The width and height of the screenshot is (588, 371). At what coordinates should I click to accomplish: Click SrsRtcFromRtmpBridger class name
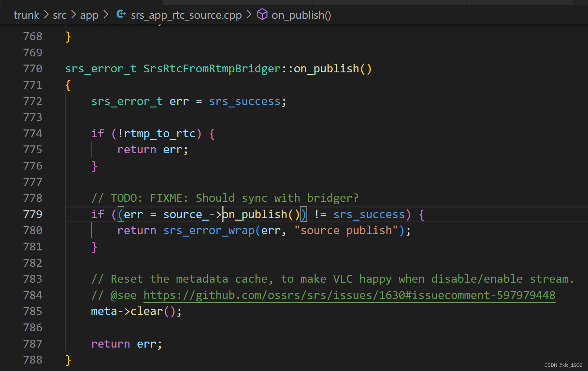[x=212, y=68]
